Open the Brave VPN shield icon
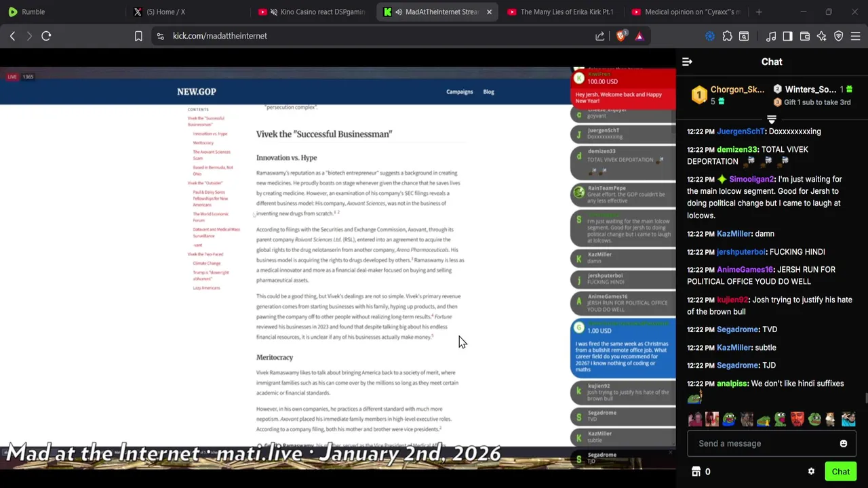 pos(838,36)
